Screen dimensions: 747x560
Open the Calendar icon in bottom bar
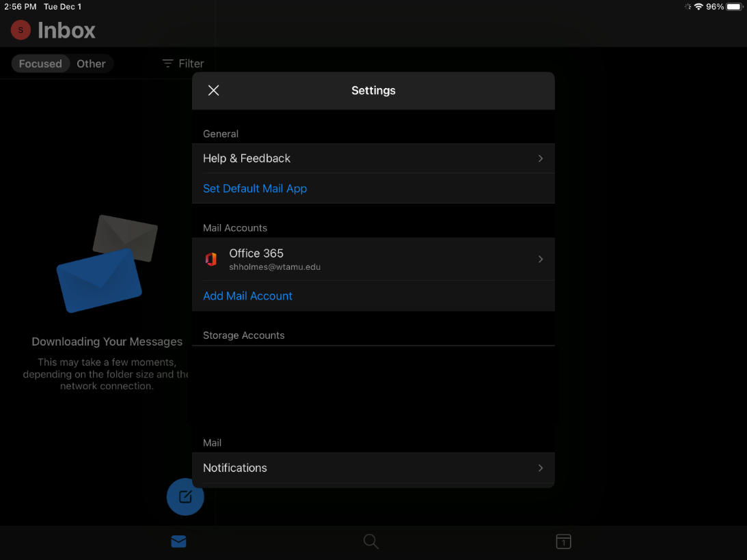(563, 542)
